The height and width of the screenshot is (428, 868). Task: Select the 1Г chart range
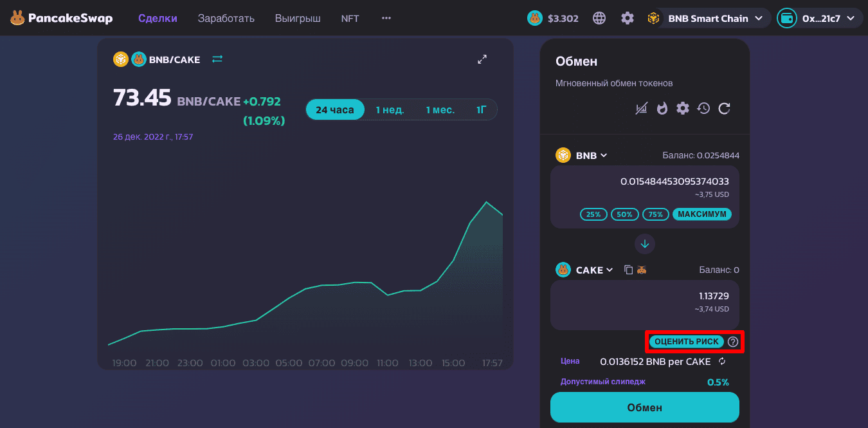tap(481, 109)
